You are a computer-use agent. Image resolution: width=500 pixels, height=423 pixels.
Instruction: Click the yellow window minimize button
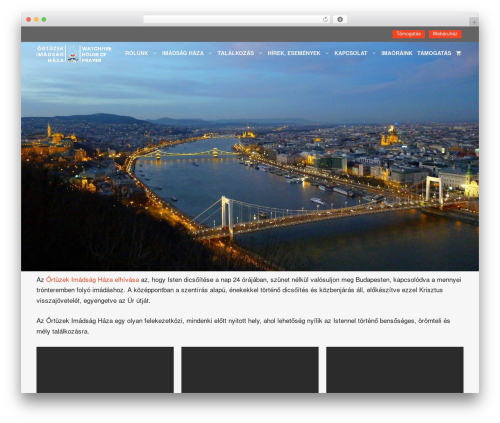point(36,19)
